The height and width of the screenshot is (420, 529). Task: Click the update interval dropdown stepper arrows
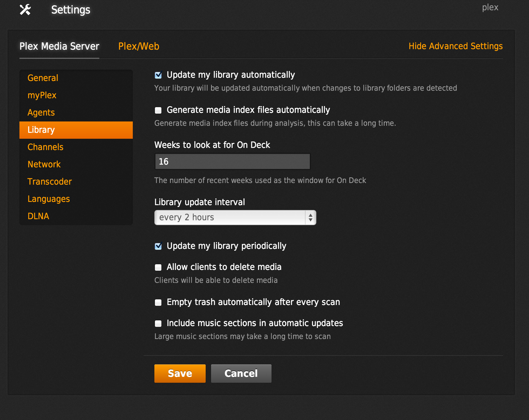310,218
